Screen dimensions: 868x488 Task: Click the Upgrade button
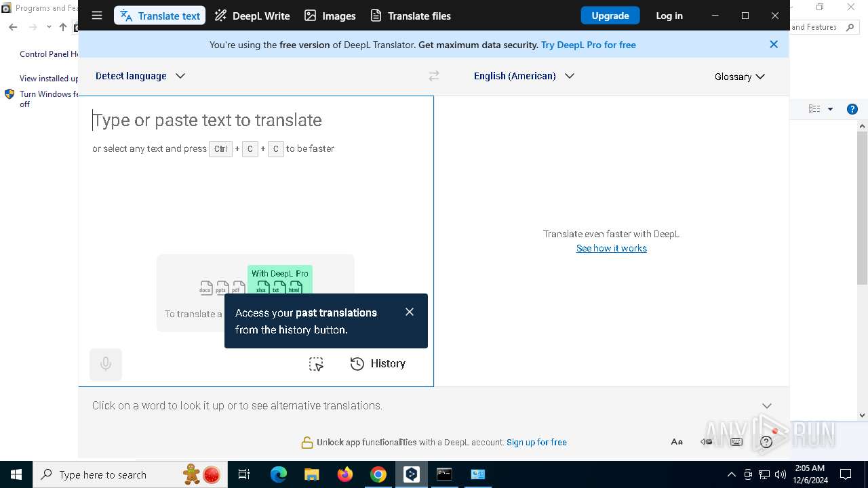610,16
